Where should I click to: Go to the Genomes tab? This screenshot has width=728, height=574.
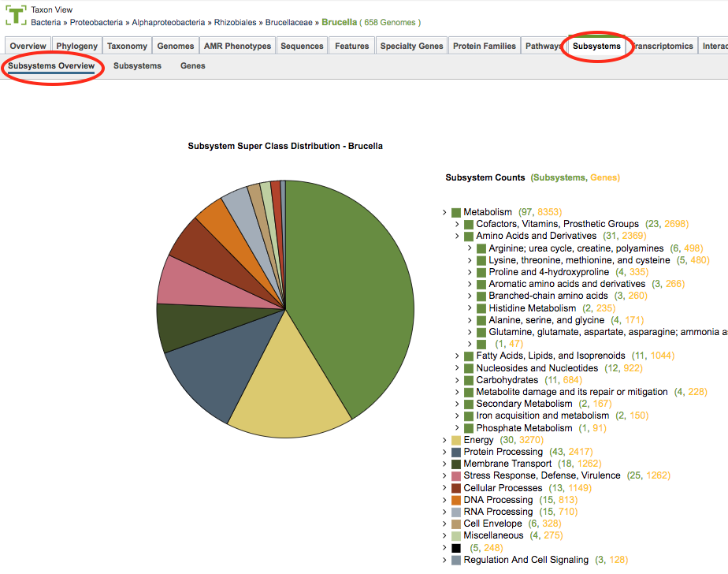tap(176, 46)
